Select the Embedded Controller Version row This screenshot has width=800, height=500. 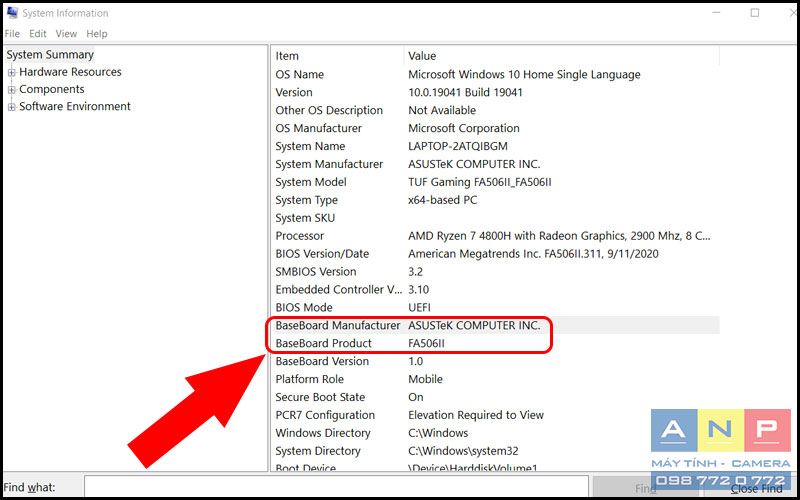coord(339,289)
